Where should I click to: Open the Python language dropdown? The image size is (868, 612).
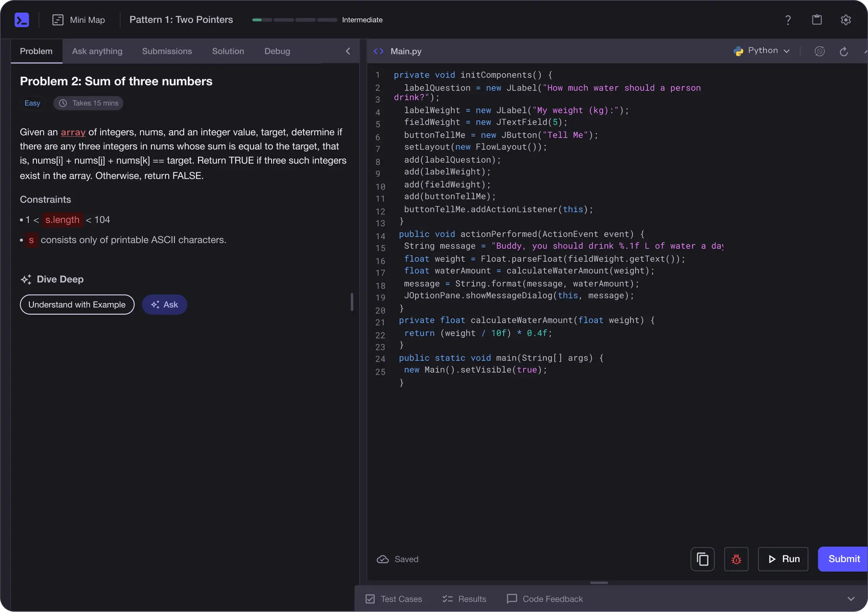coord(761,51)
